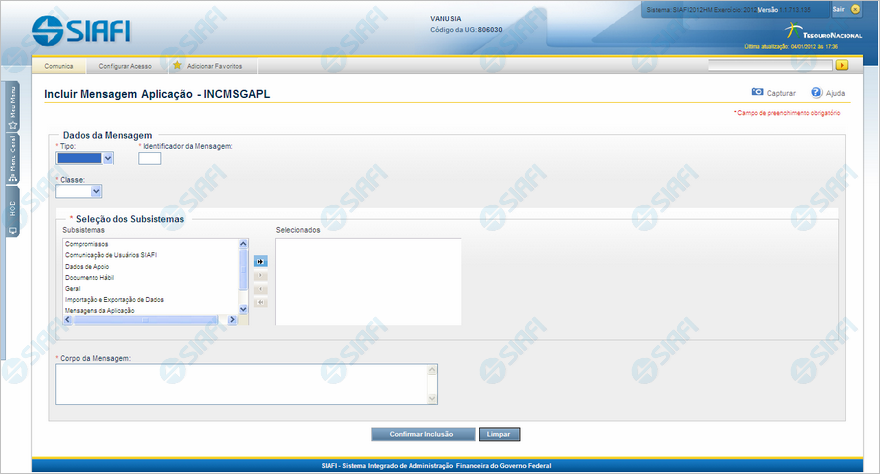Expand the Tipo dropdown
The width and height of the screenshot is (880, 474).
107,157
